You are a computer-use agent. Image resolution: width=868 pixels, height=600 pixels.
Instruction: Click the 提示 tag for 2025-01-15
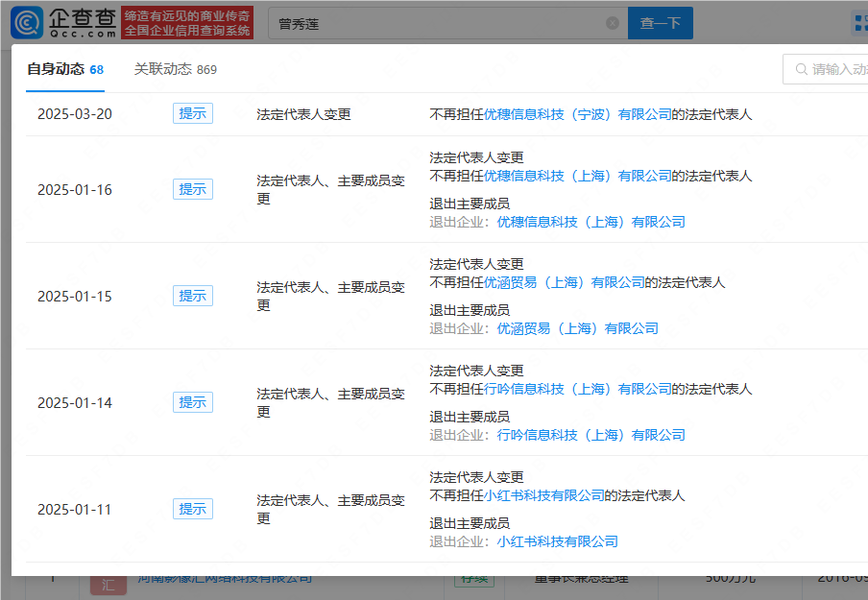pos(193,296)
